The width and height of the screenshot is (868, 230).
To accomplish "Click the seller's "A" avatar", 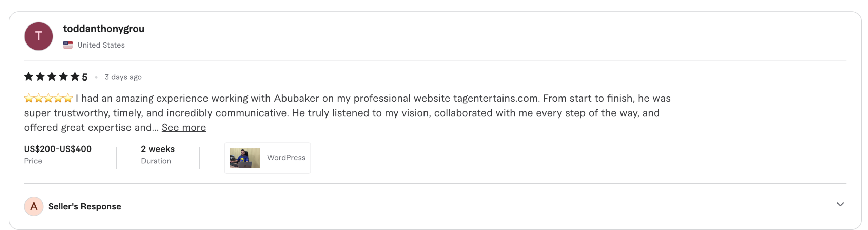I will pyautogui.click(x=34, y=206).
